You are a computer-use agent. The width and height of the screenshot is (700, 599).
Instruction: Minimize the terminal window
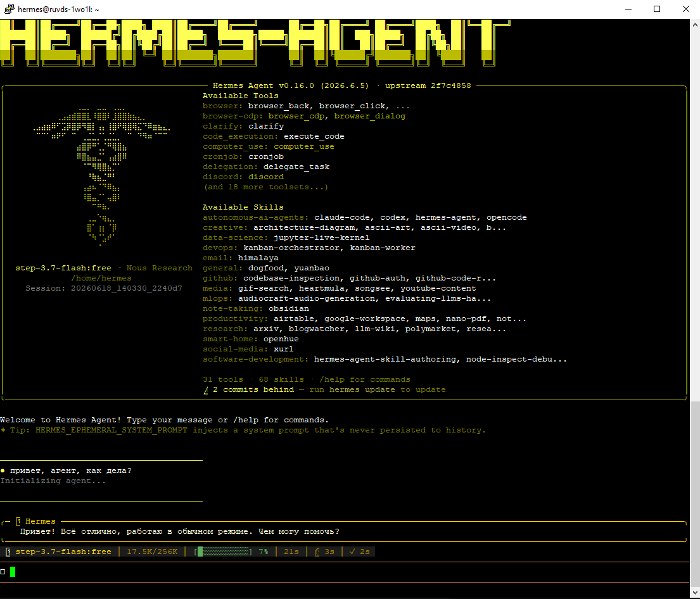(x=628, y=9)
